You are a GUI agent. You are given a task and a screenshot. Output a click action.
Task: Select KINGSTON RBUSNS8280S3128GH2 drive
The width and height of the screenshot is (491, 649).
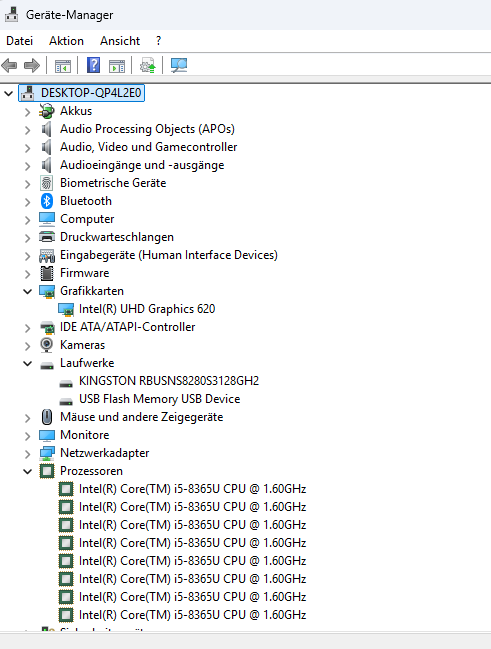pos(169,381)
